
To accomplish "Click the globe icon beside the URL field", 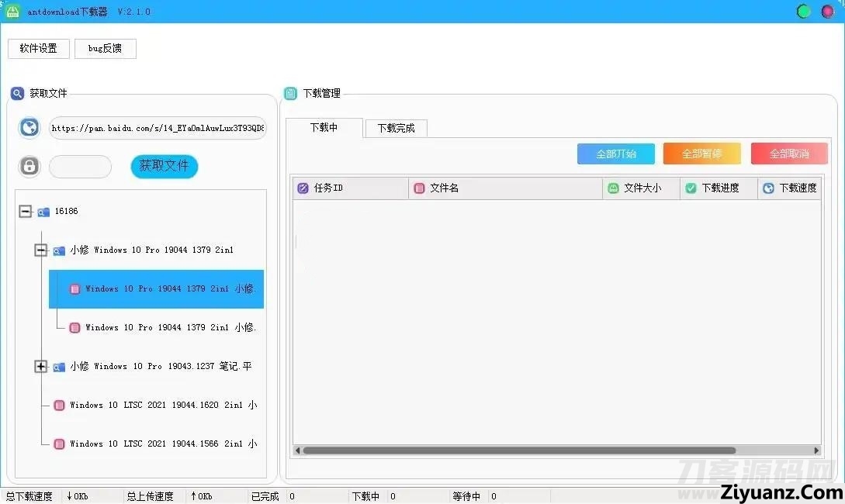I will coord(29,128).
